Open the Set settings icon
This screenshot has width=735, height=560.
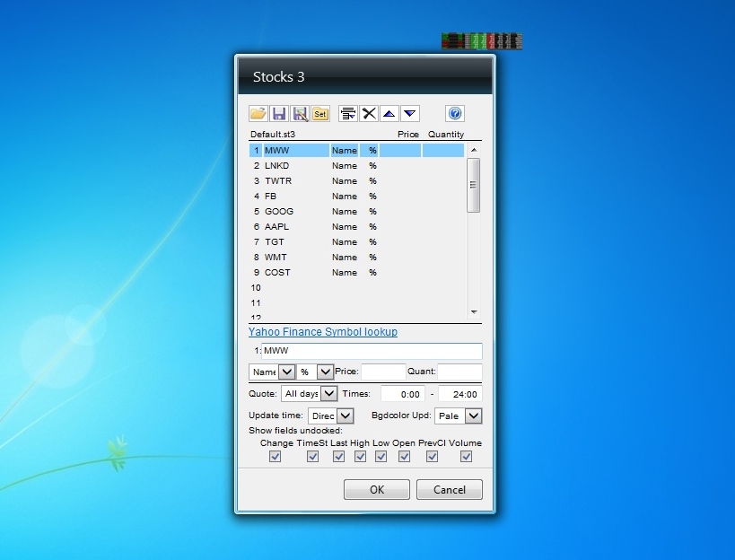(320, 113)
